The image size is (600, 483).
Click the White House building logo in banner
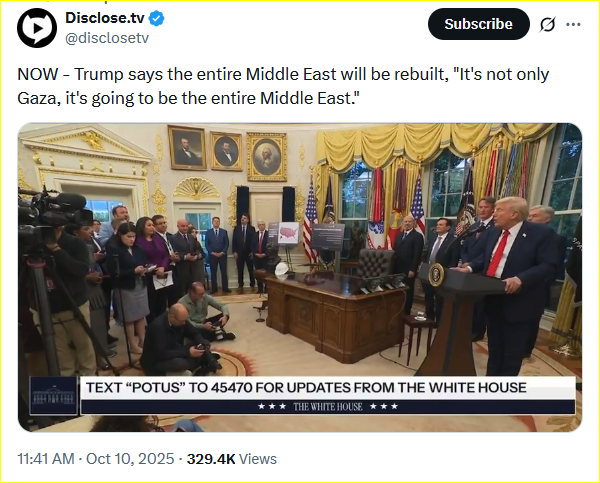tap(54, 396)
